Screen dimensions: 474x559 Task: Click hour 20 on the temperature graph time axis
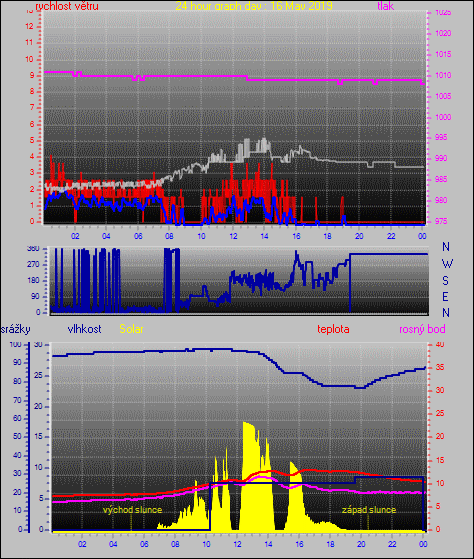361,544
